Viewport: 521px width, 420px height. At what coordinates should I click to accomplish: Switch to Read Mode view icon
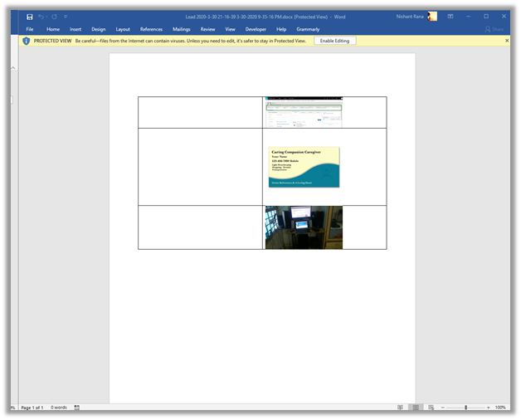pyautogui.click(x=400, y=408)
